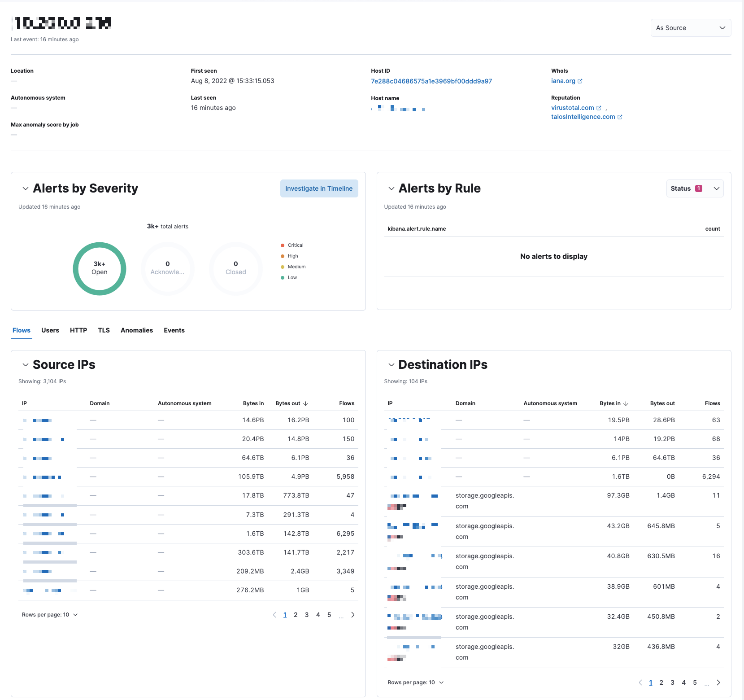Switch to the Anomalies tab
Image resolution: width=744 pixels, height=700 pixels.
coord(136,330)
